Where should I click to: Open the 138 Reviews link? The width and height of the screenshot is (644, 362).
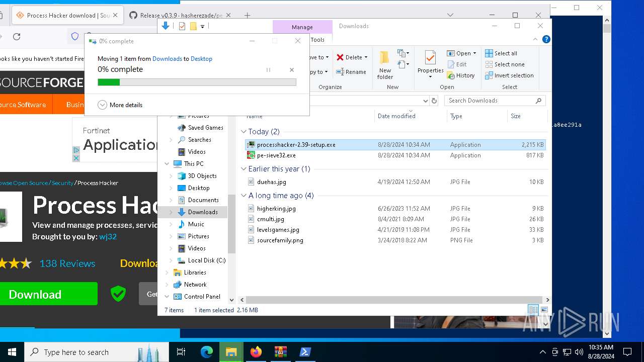point(67,263)
